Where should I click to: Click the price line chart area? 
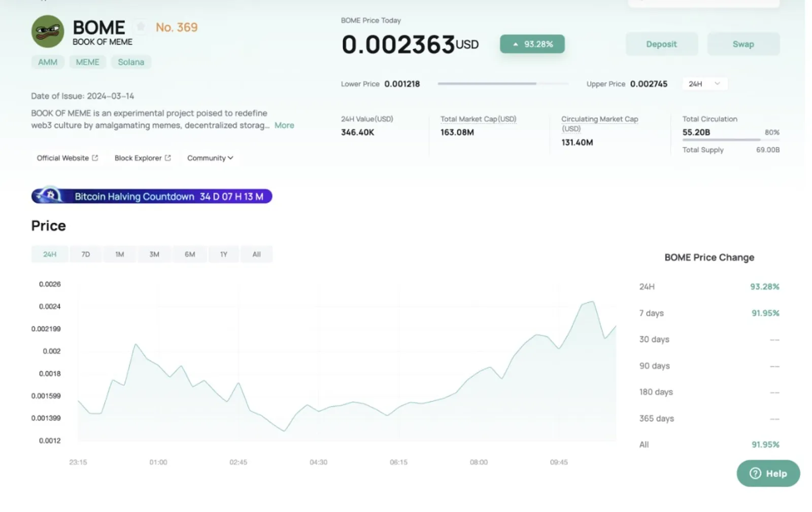347,362
